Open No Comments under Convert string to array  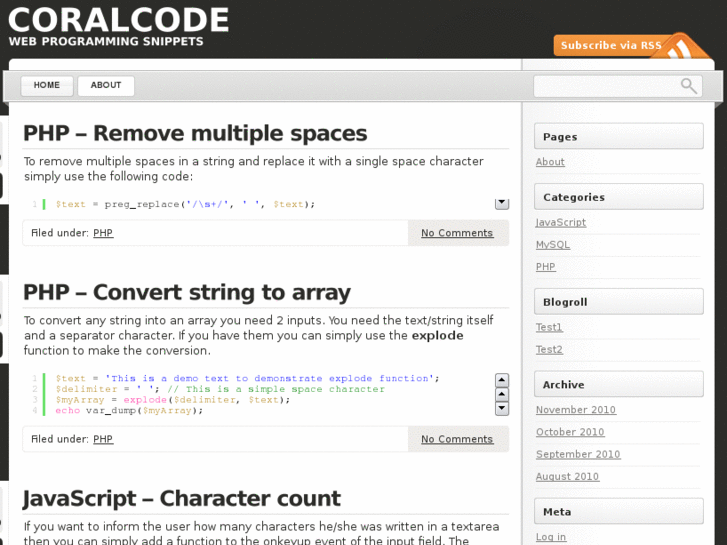(457, 439)
